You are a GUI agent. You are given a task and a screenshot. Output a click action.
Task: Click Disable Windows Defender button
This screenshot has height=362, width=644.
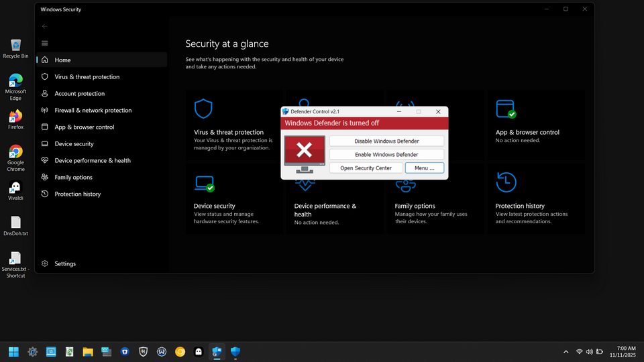tap(386, 141)
